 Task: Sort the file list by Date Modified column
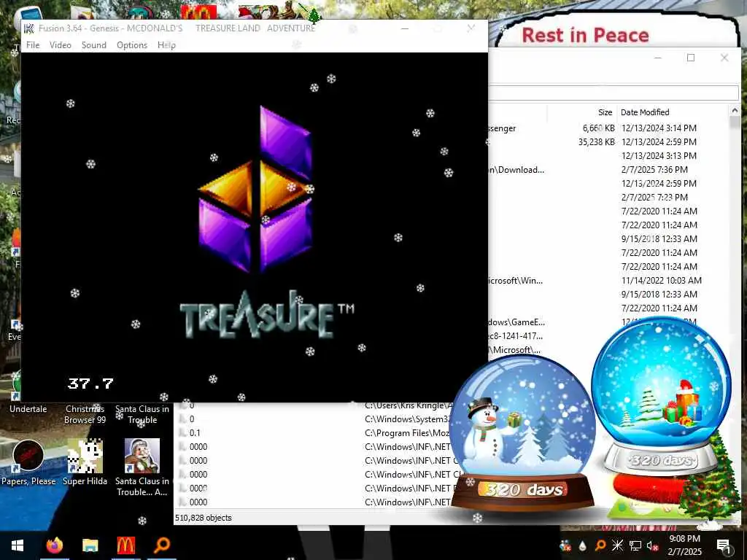pos(645,112)
